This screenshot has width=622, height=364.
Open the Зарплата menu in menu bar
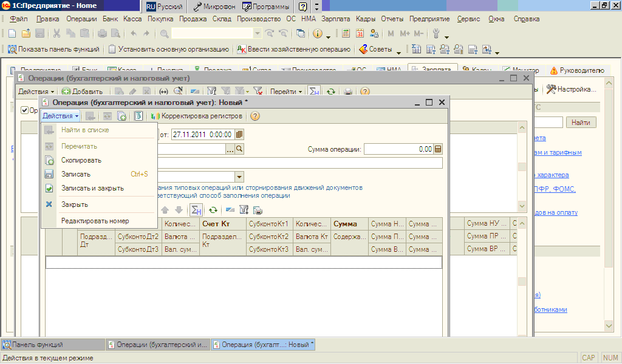pyautogui.click(x=335, y=19)
